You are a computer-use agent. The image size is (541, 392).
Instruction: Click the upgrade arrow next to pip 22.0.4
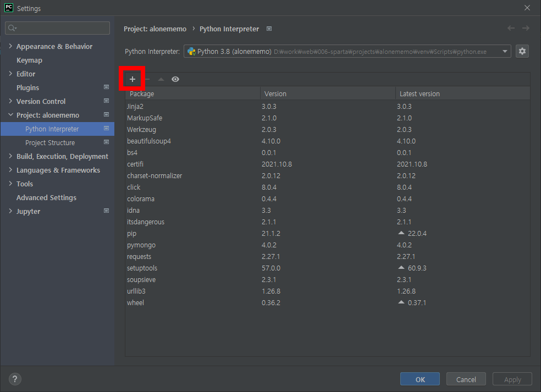401,233
